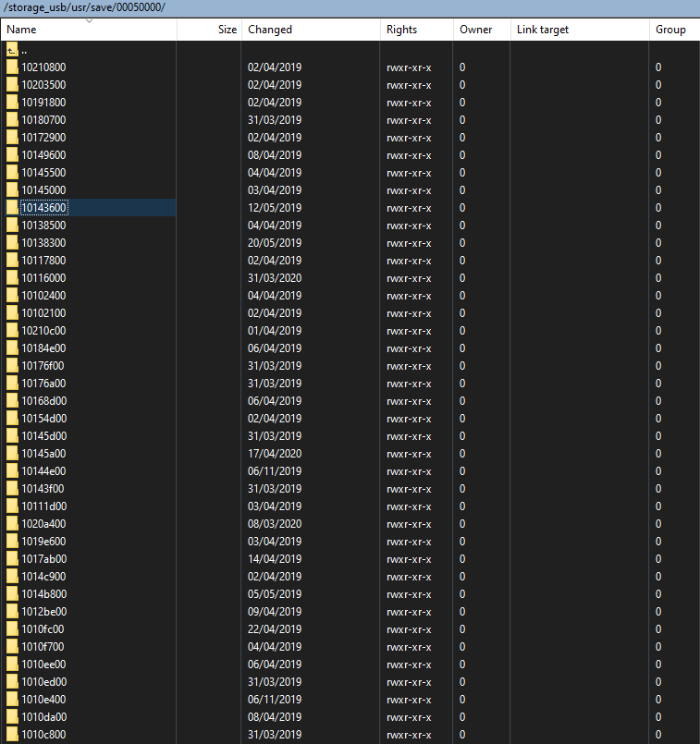Pick the folder icon next to 10149600
The height and width of the screenshot is (744, 700).
pos(12,155)
